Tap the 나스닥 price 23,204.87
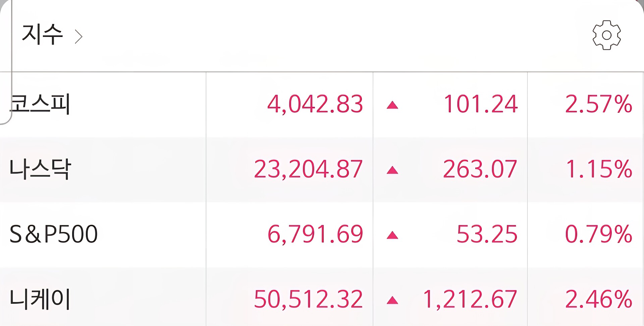 (x=308, y=169)
